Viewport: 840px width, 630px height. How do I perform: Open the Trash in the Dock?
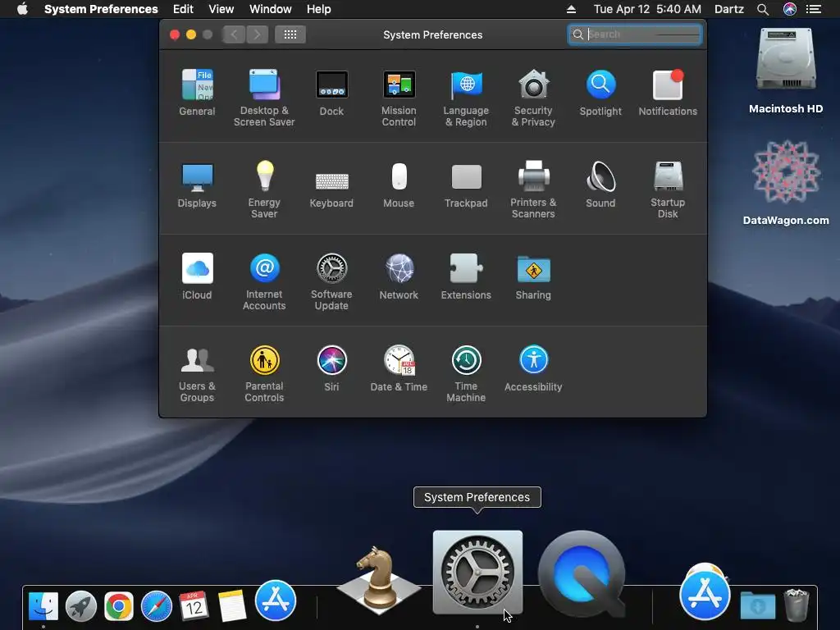point(796,605)
